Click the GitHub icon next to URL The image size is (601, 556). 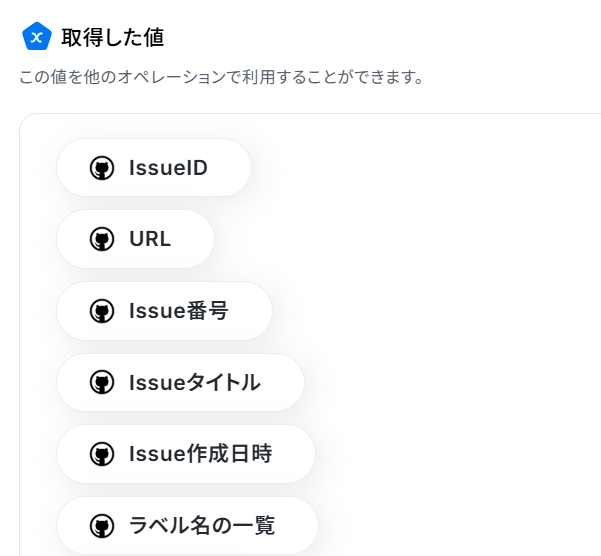click(x=102, y=239)
